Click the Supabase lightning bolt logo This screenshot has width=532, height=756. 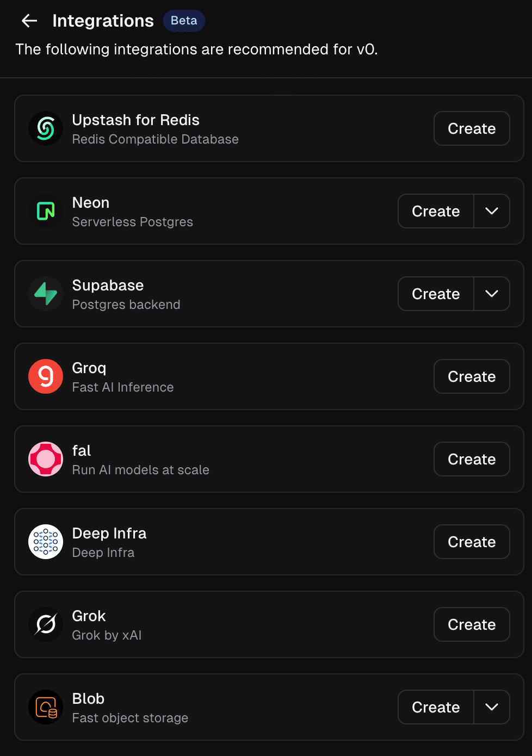pos(46,294)
